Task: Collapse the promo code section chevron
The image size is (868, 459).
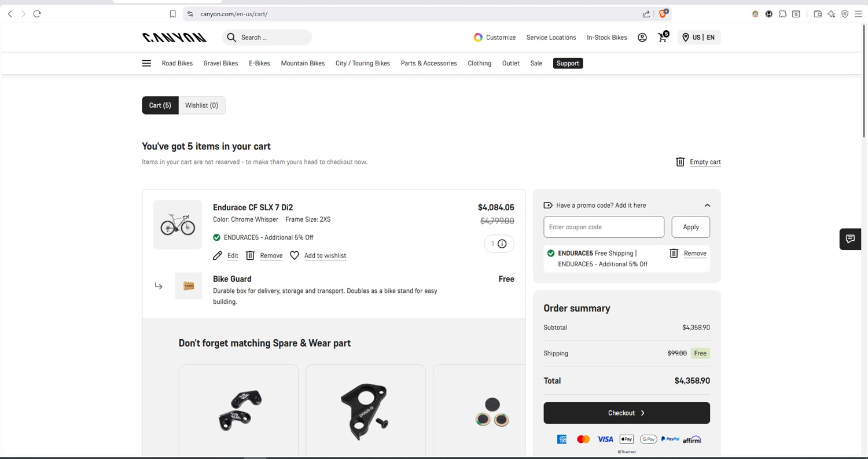Action: 707,205
